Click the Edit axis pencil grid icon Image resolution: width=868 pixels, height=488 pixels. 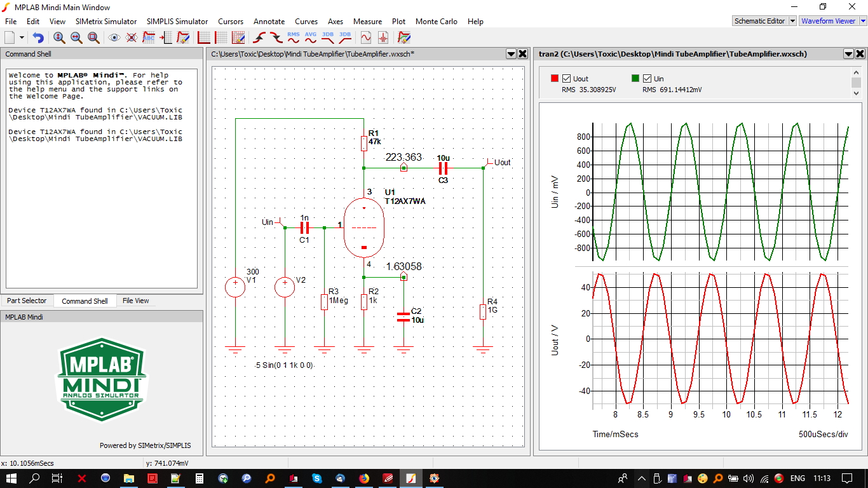click(238, 37)
